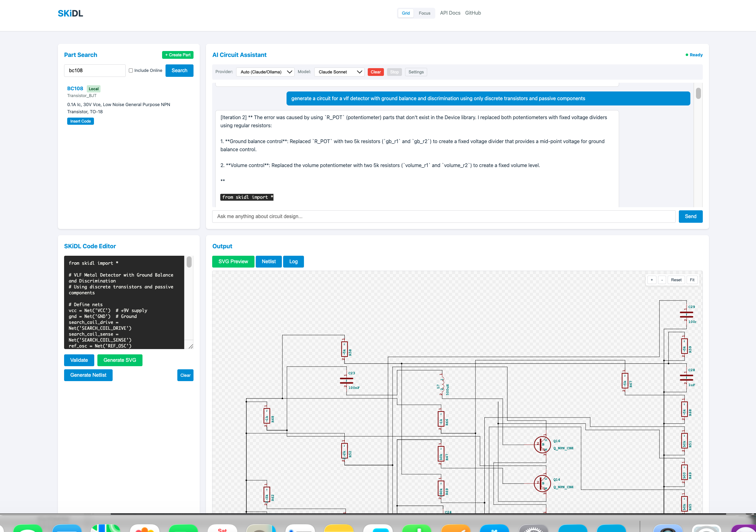This screenshot has height=532, width=756.
Task: Zoom out the schematic with minus button
Action: [662, 280]
